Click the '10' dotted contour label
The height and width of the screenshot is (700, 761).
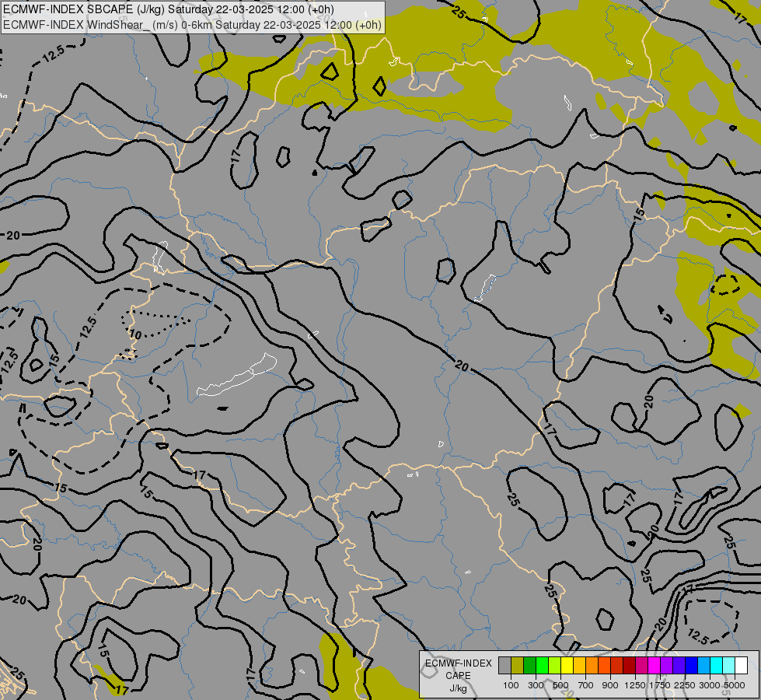coord(135,334)
